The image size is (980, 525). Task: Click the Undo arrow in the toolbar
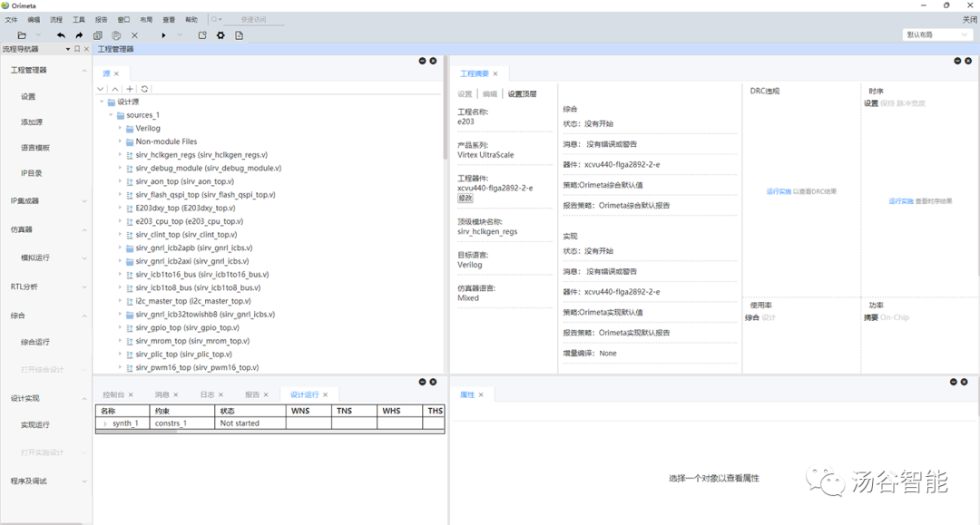tap(60, 34)
